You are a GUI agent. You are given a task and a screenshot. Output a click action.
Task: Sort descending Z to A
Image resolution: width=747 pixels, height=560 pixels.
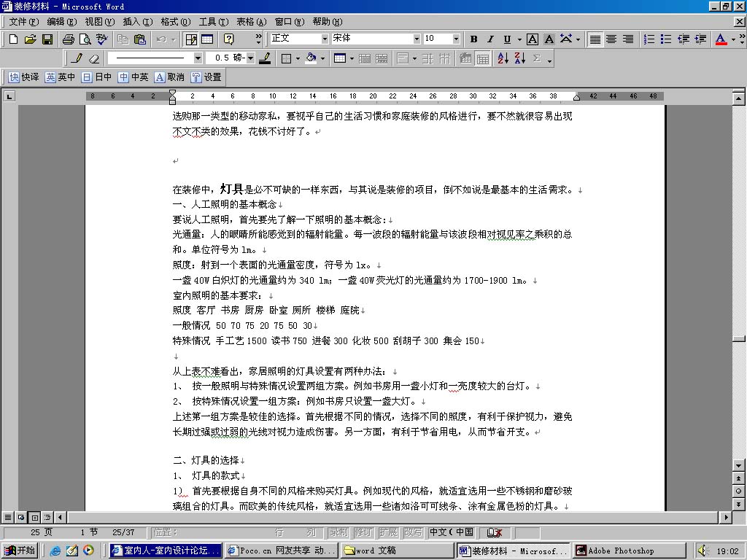coord(519,58)
